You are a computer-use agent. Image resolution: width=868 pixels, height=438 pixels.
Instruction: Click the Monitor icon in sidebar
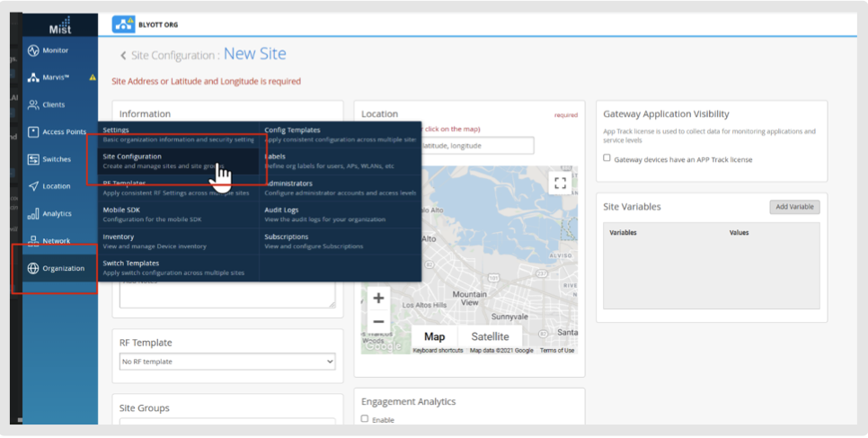point(33,50)
